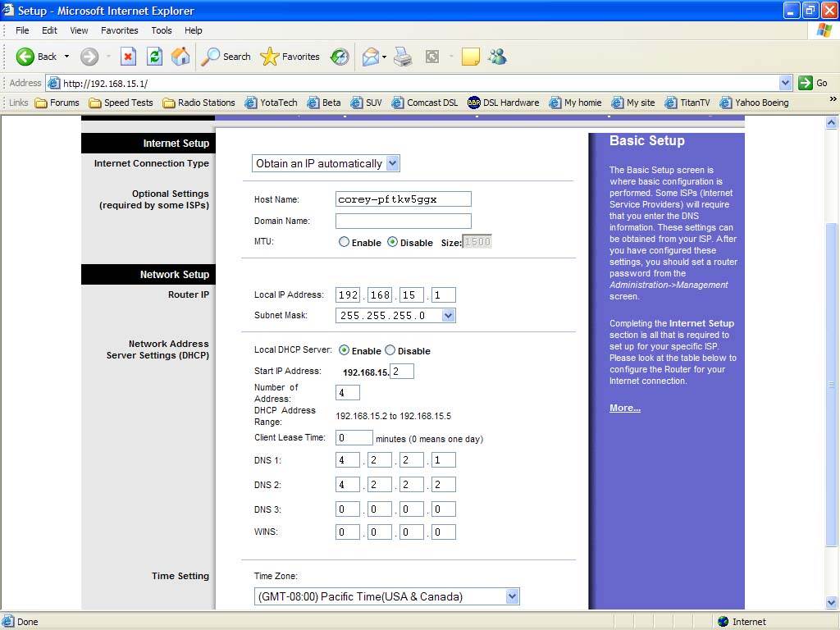
Task: Open the My site bookmark
Action: coord(633,103)
